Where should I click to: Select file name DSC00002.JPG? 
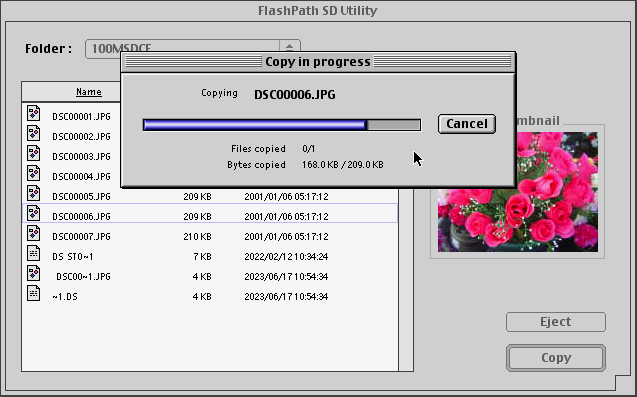(81, 137)
